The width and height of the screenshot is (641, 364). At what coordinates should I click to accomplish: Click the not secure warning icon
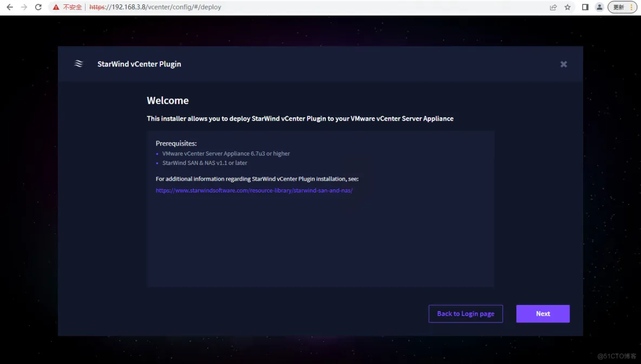56,7
